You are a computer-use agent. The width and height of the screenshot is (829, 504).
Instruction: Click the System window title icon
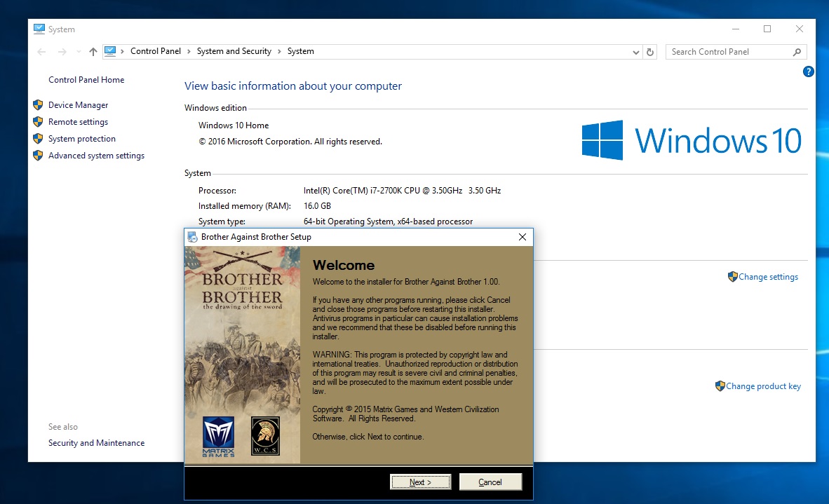tap(39, 29)
